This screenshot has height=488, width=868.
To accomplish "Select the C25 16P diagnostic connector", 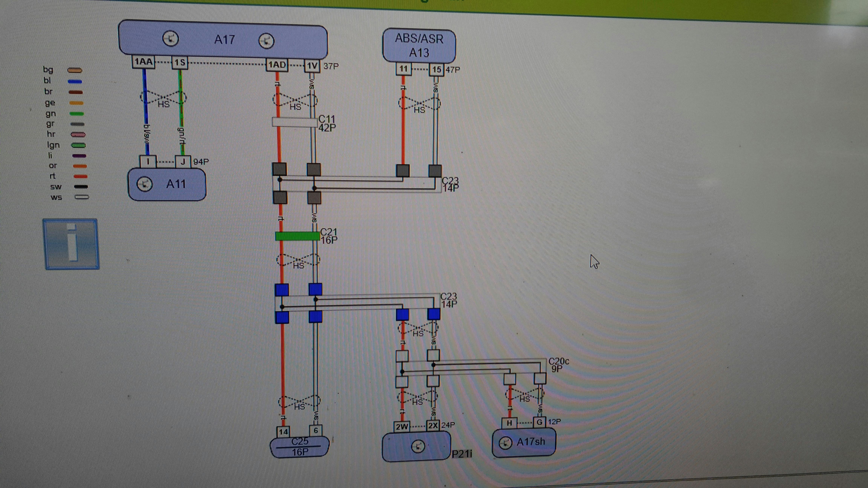I will coord(300,447).
